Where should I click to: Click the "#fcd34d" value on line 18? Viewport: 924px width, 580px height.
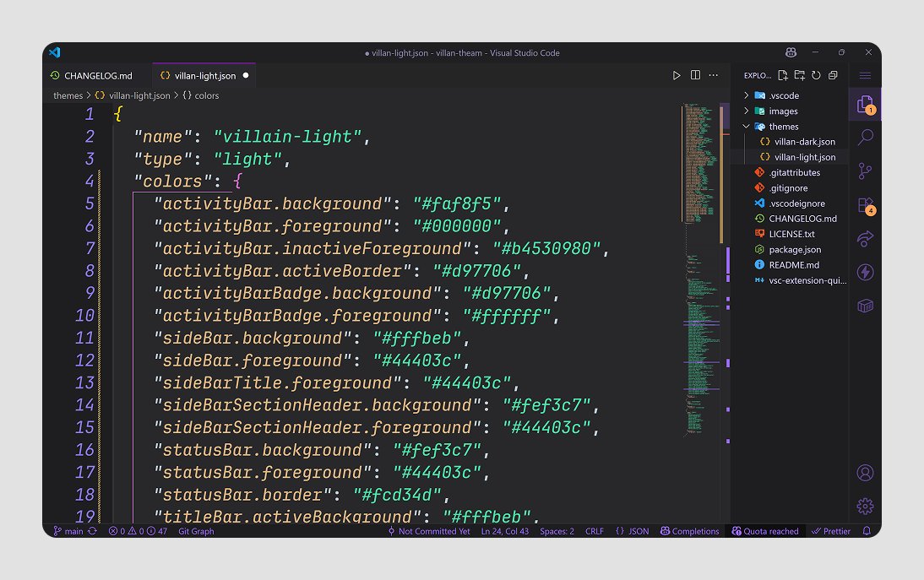397,495
